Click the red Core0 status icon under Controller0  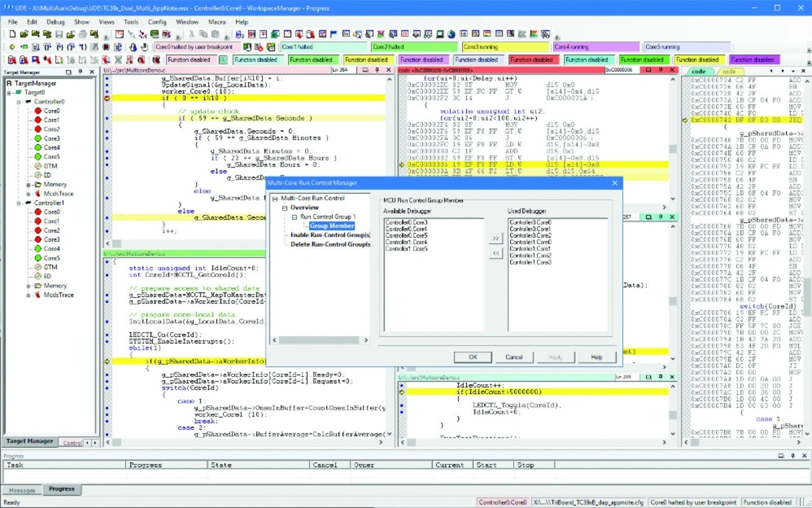coord(38,111)
